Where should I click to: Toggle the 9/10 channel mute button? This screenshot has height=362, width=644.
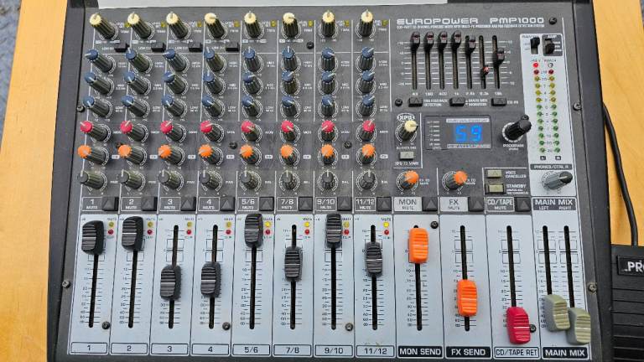tap(344, 204)
